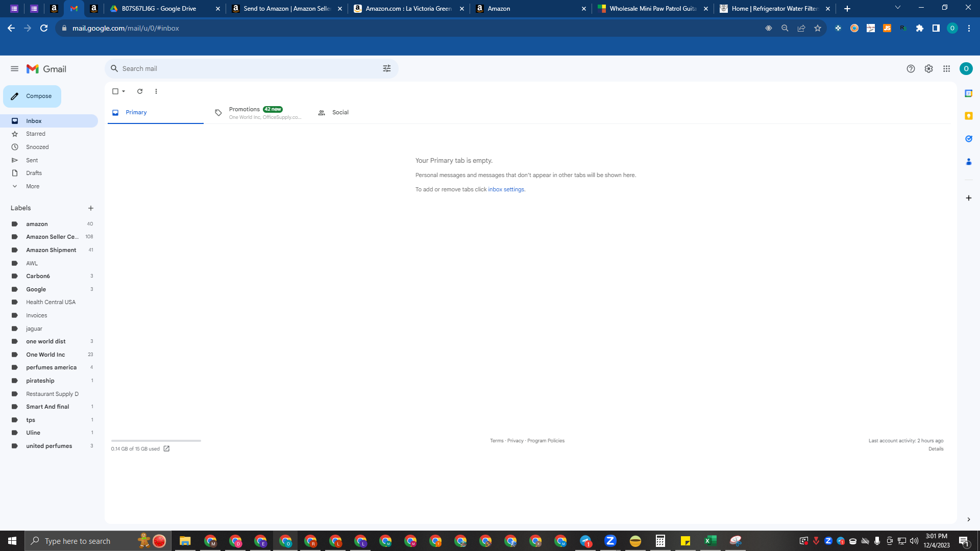The width and height of the screenshot is (980, 551).
Task: Open the Amazon Seller Ce... label
Action: 49,237
